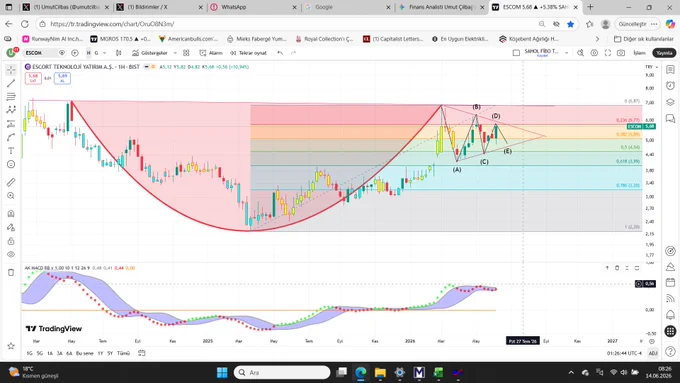Hide all drawings with eye icon
Screen dimensions: 680x383
[x=11, y=255]
